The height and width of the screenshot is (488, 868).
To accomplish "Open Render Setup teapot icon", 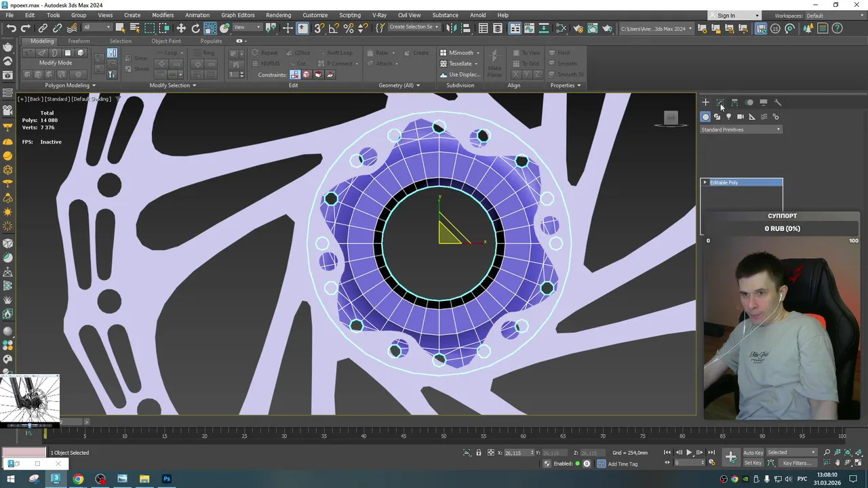I will 578,28.
